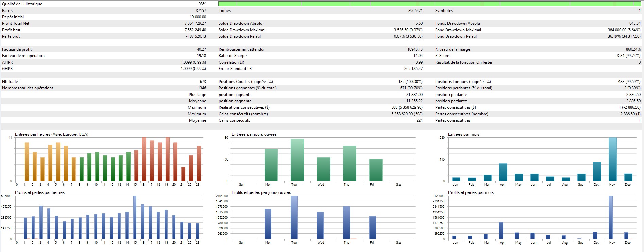This screenshot has width=644, height=252.
Task: Select the profit factor value 40.27
Action: pyautogui.click(x=201, y=49)
